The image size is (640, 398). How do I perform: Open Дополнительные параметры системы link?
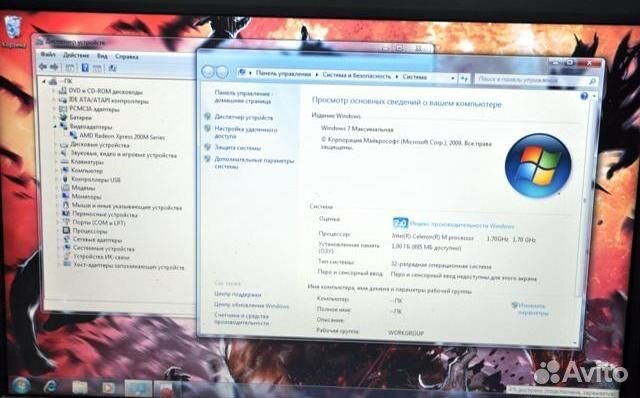pyautogui.click(x=254, y=163)
